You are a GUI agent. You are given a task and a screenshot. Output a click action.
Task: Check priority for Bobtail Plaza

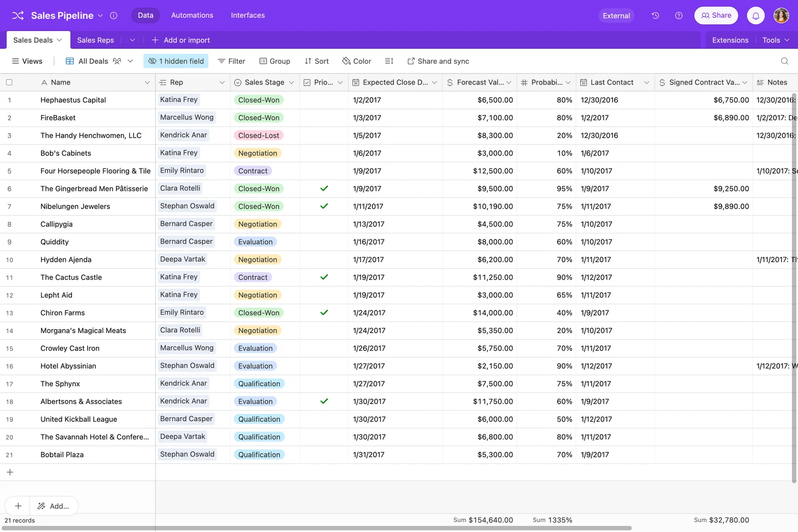pos(324,454)
